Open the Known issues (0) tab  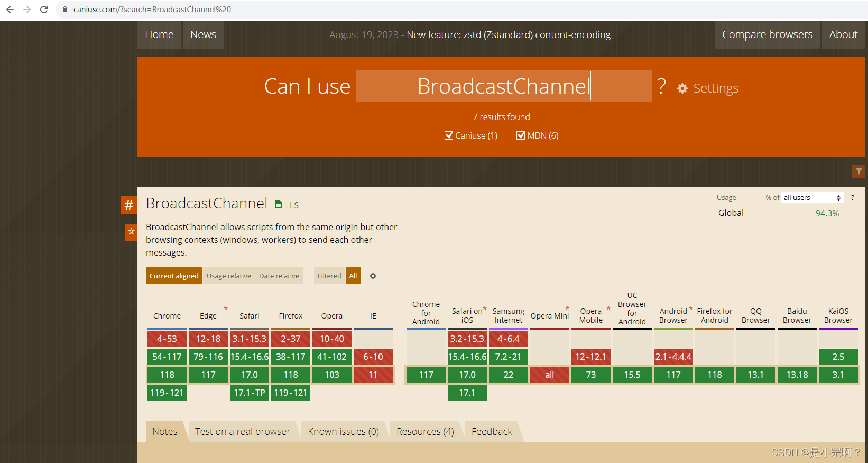(x=344, y=431)
